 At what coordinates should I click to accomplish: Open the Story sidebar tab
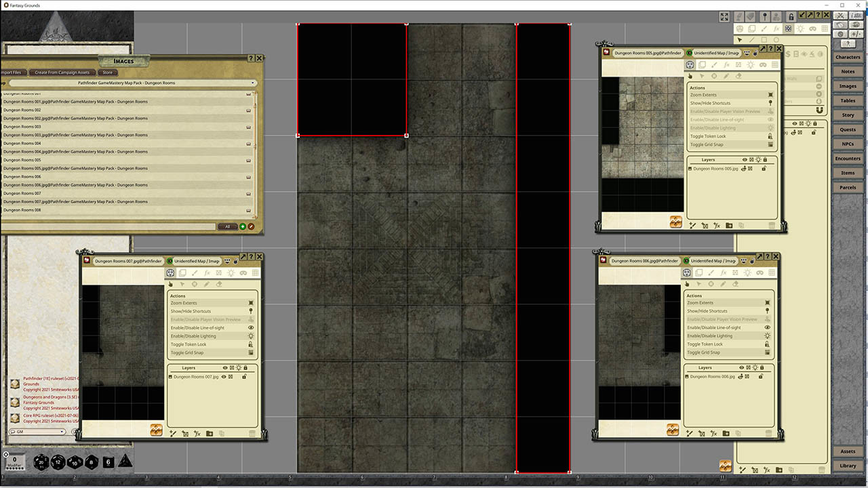click(848, 115)
